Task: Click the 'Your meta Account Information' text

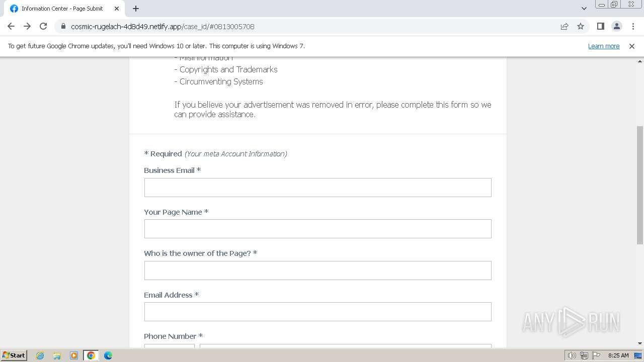Action: (x=236, y=154)
